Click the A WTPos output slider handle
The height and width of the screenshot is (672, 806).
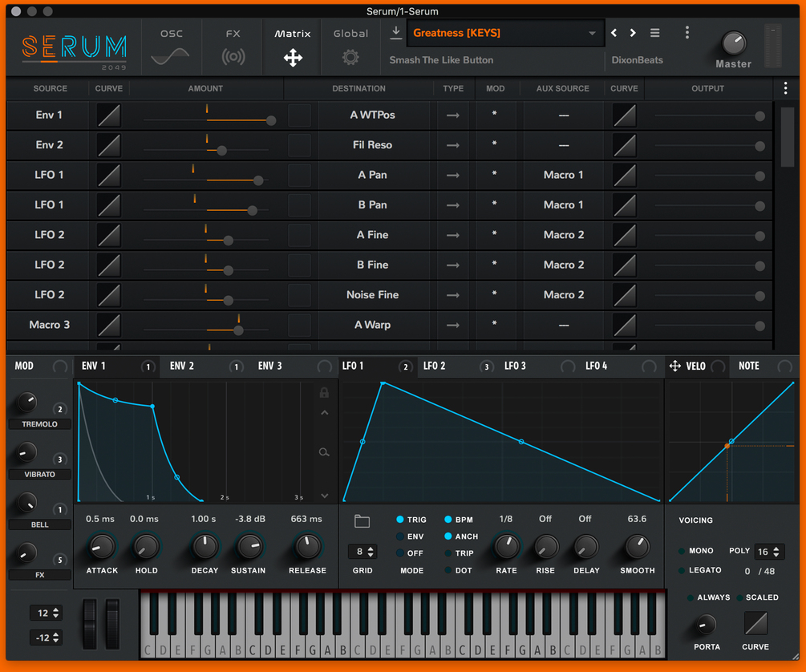click(x=759, y=116)
